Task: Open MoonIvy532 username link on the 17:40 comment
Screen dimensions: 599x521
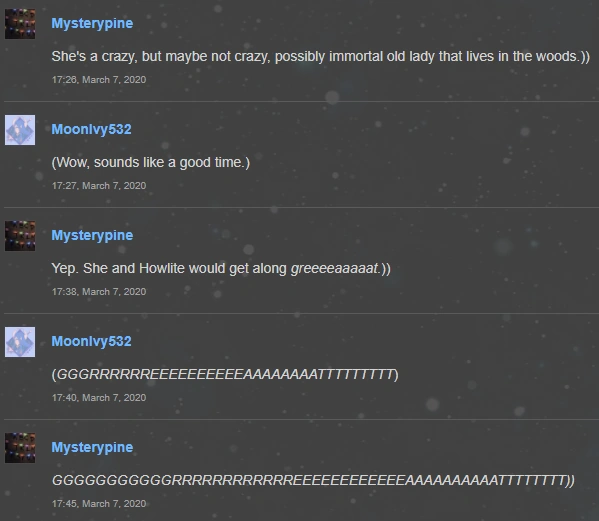Action: pyautogui.click(x=91, y=341)
